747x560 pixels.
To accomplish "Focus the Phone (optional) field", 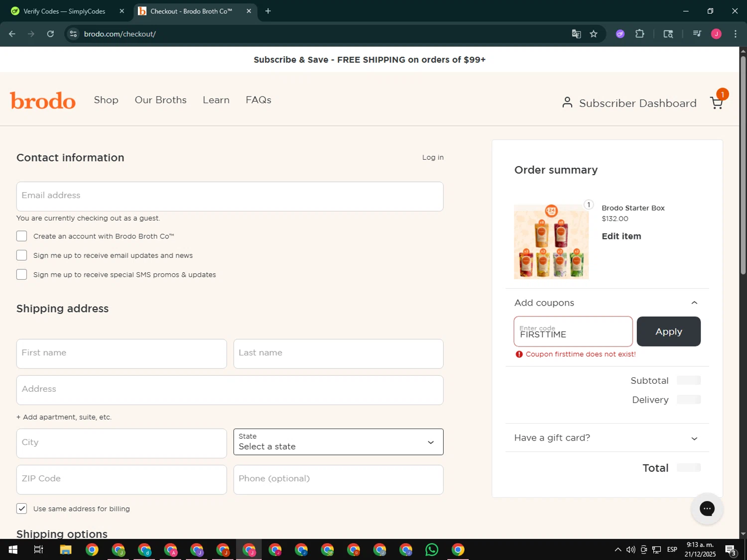I will [338, 479].
